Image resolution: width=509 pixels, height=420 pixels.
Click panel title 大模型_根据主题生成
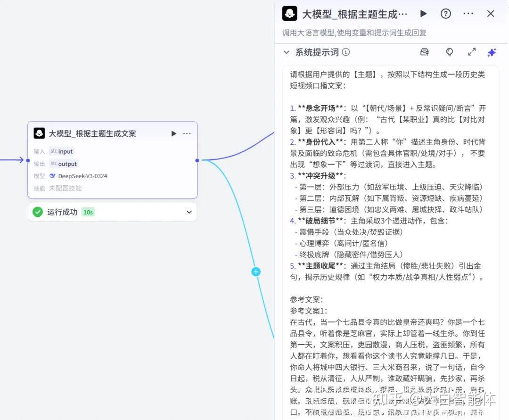click(x=355, y=14)
